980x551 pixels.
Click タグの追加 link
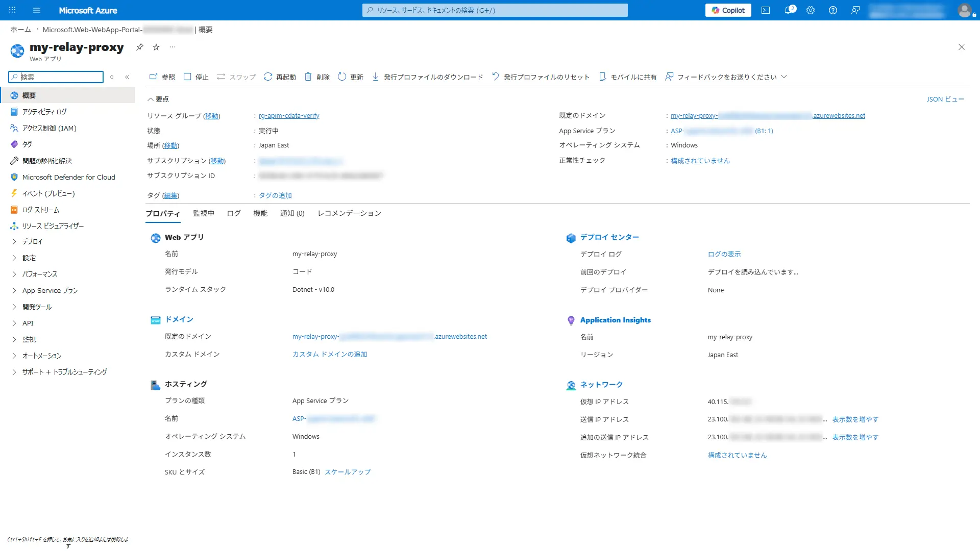coord(275,195)
